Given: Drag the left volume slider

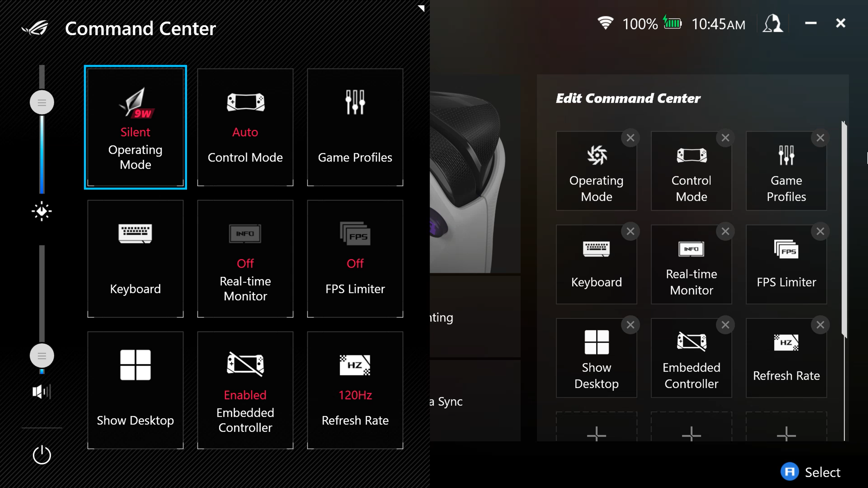Looking at the screenshot, I should (x=42, y=356).
